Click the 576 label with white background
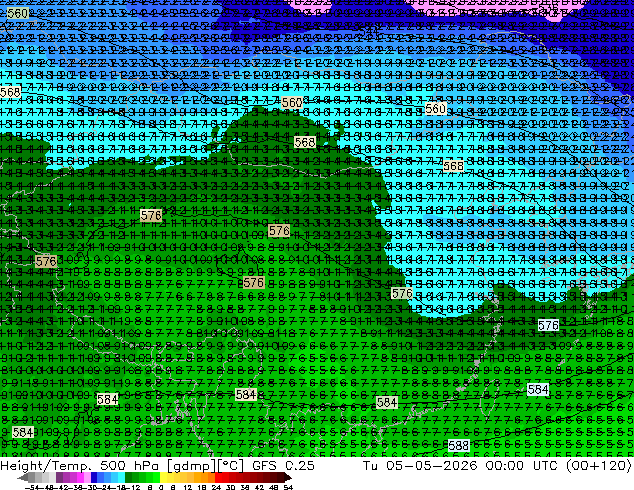Screen dimensions: 634x490 point(548,325)
